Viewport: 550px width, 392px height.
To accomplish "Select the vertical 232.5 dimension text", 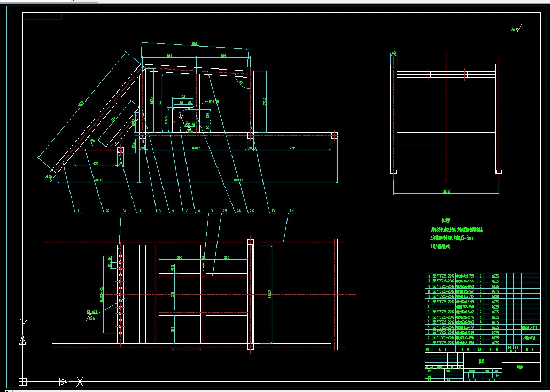I will click(x=166, y=119).
